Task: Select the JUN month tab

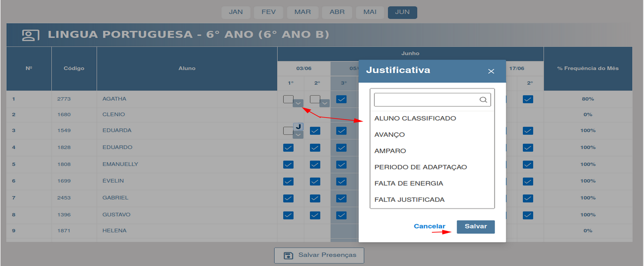Action: [x=402, y=12]
